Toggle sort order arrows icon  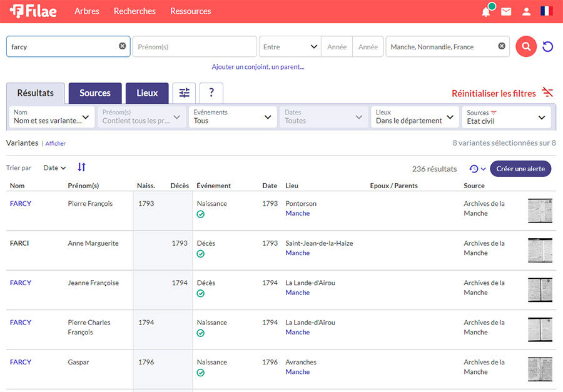click(82, 168)
